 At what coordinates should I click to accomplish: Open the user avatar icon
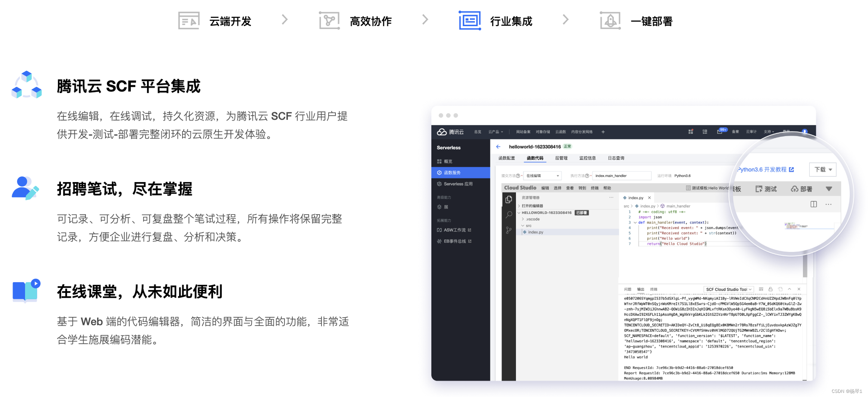coord(805,132)
